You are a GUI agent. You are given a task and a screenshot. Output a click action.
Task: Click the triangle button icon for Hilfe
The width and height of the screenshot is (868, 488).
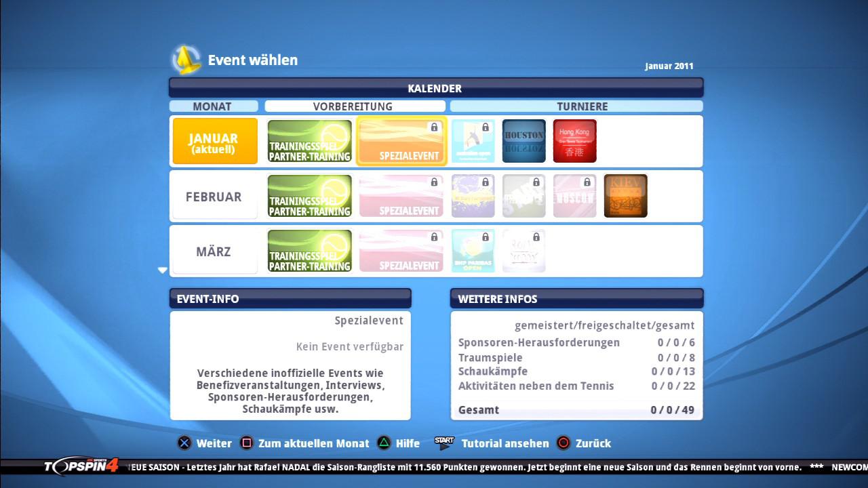pos(384,443)
